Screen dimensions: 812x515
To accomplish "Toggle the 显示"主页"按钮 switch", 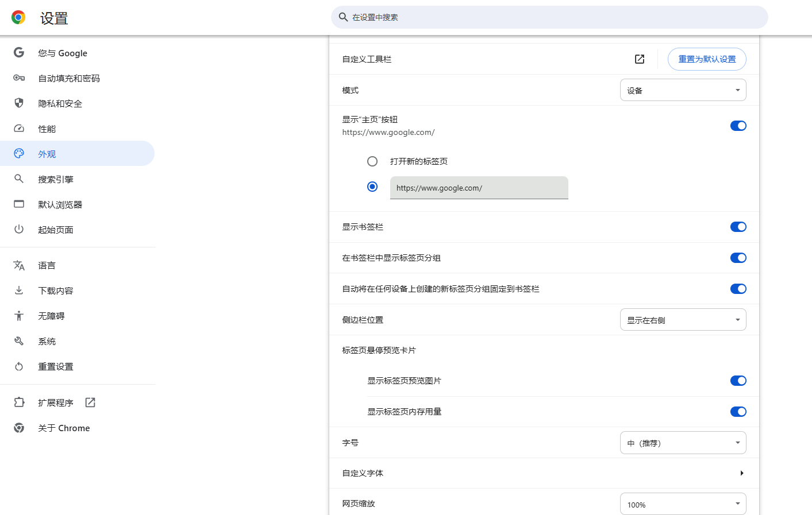I will click(x=738, y=126).
